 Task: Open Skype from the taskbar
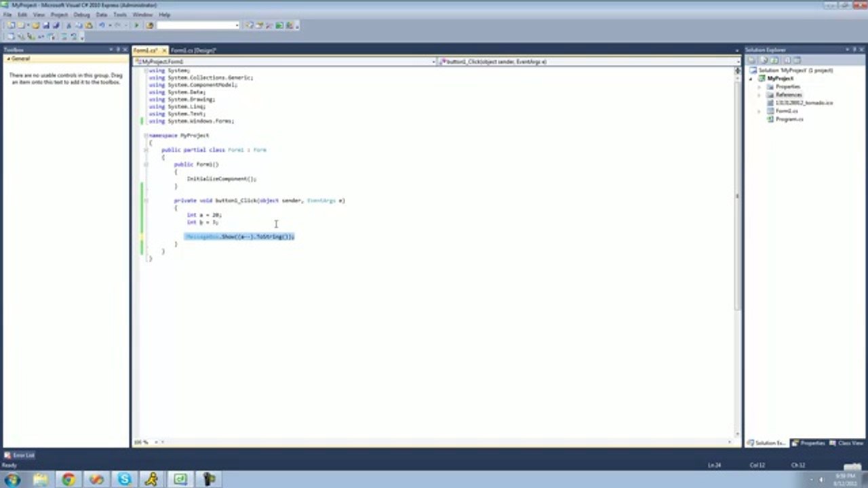(125, 479)
